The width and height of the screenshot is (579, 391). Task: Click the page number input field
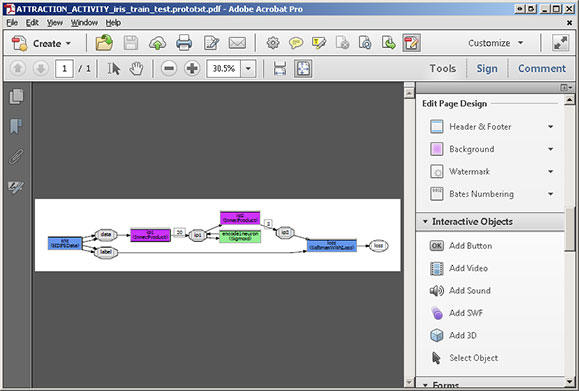64,69
